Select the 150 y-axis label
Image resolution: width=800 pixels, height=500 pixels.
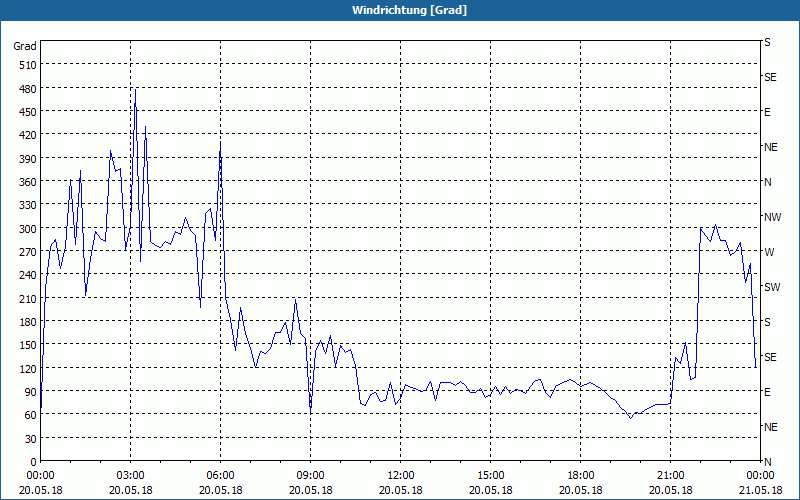(x=28, y=345)
